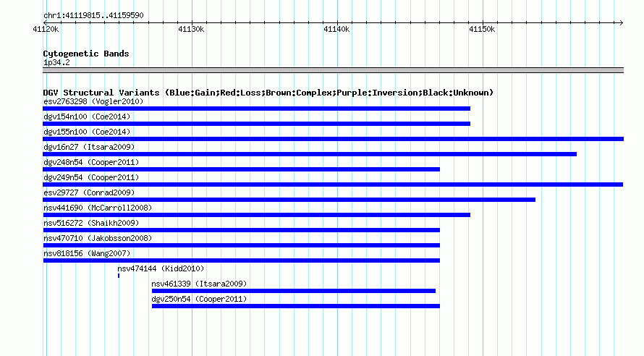
Task: Click the esv2763298 (Vogler2010) variant label
Action: (93, 101)
